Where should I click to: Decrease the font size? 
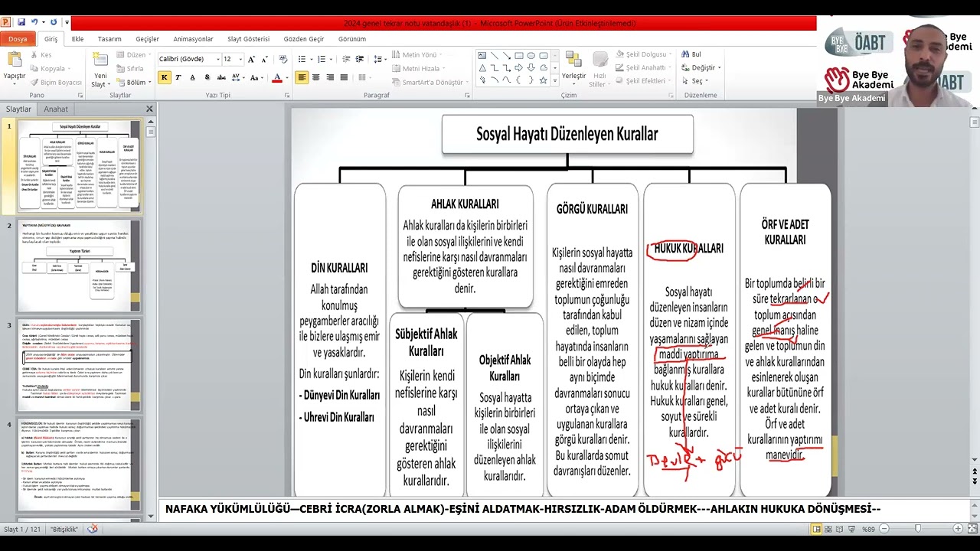(x=266, y=59)
